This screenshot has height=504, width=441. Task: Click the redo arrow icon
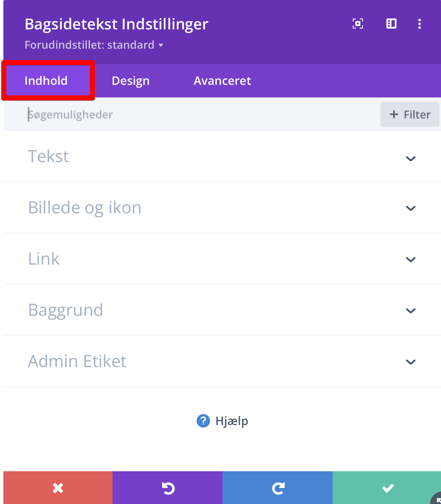coord(278,488)
